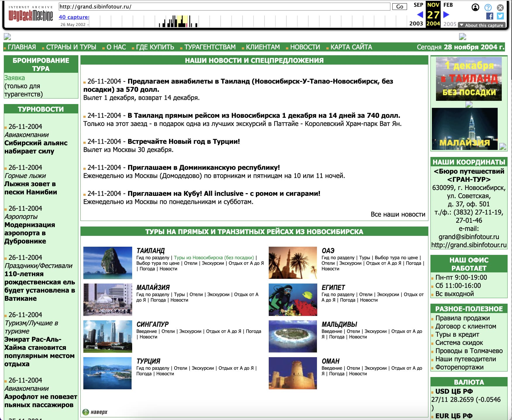Open the О НАС menu item
This screenshot has height=420, width=512.
(116, 47)
